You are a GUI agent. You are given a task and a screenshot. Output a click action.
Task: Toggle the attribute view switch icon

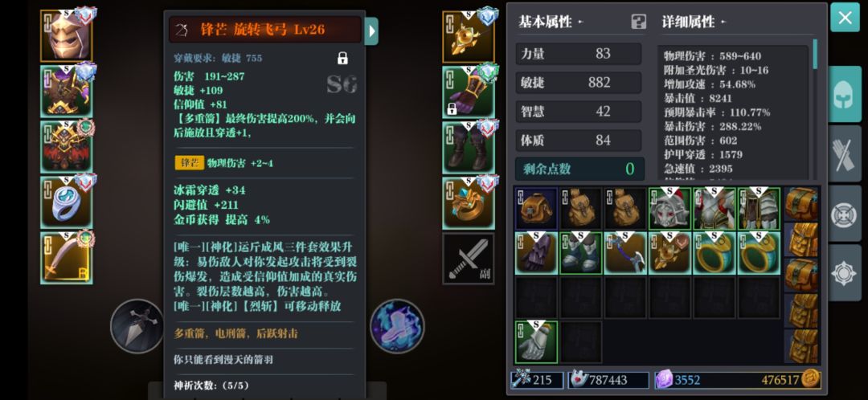pos(639,22)
